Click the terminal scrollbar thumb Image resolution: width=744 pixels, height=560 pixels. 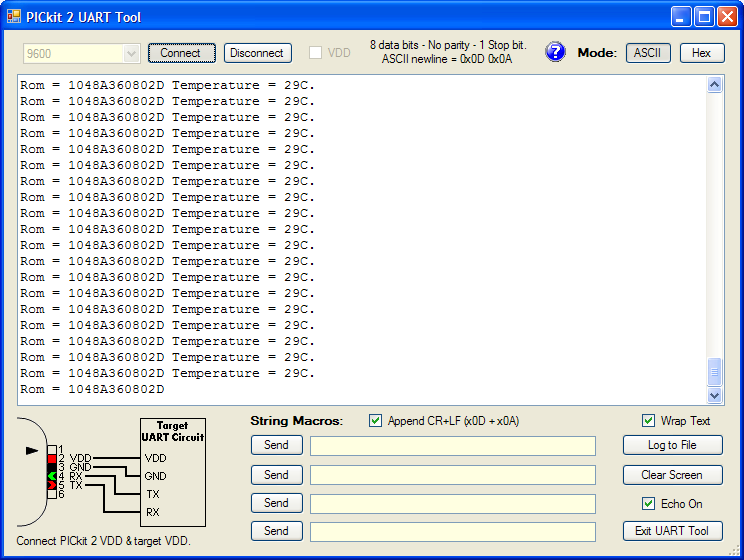click(x=715, y=372)
